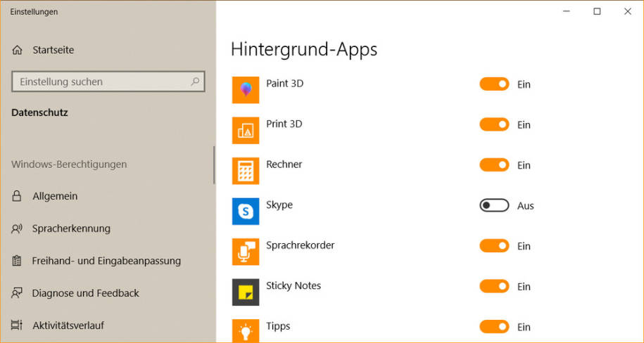Image resolution: width=644 pixels, height=343 pixels.
Task: Click the Rechner calculator icon
Action: point(246,171)
